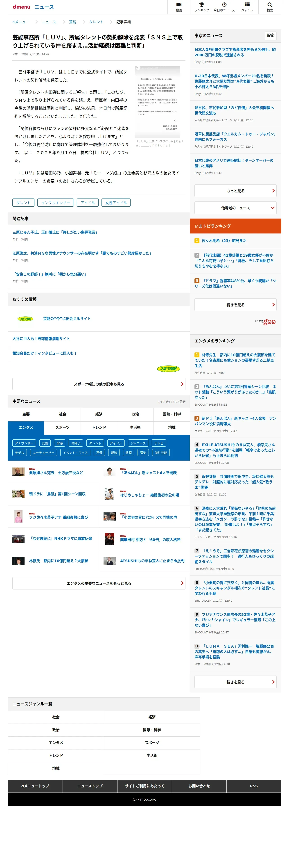This screenshot has width=289, height=868.
Task: Open the LUV Instagram statement image
Action: click(157, 101)
